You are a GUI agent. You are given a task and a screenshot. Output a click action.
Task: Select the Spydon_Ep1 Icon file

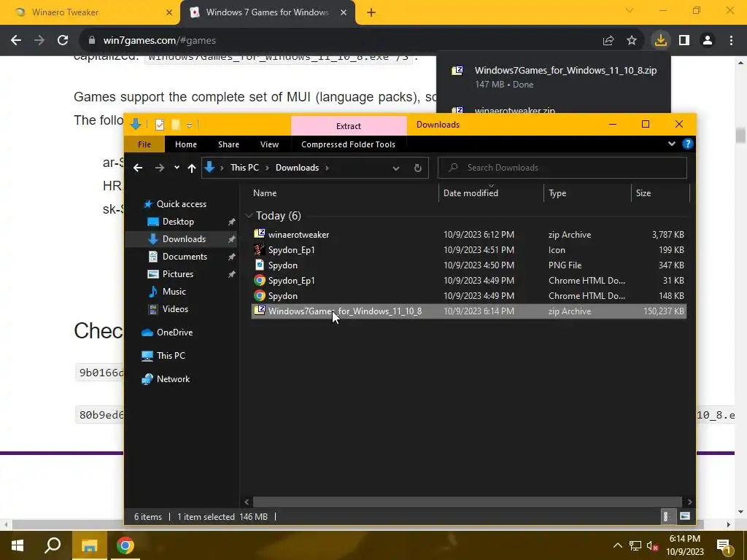(469, 250)
